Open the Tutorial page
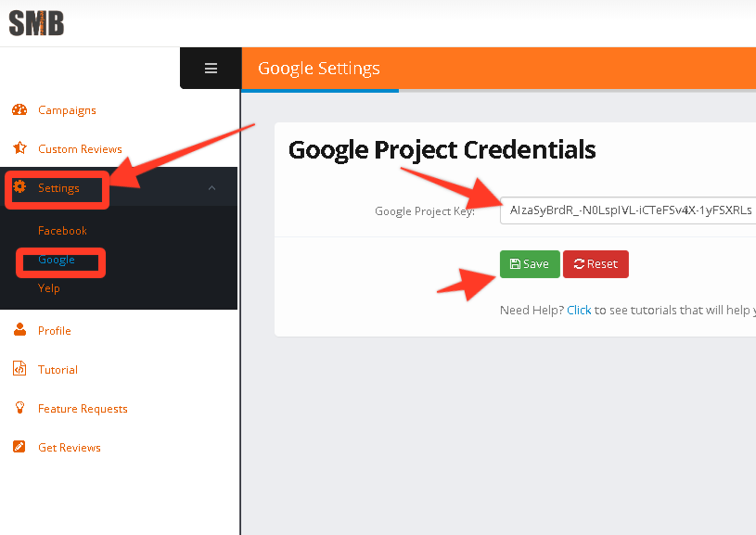Screen dimensions: 756x535 (58, 370)
